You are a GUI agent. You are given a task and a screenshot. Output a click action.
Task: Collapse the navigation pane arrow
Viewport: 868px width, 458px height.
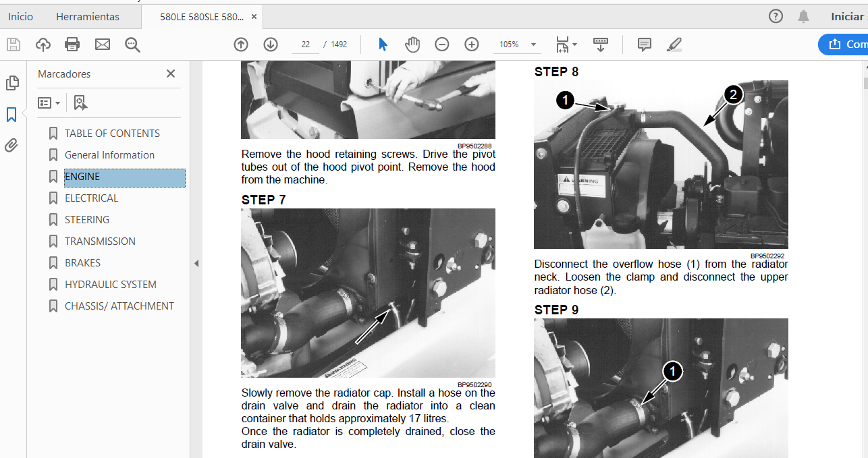[196, 263]
